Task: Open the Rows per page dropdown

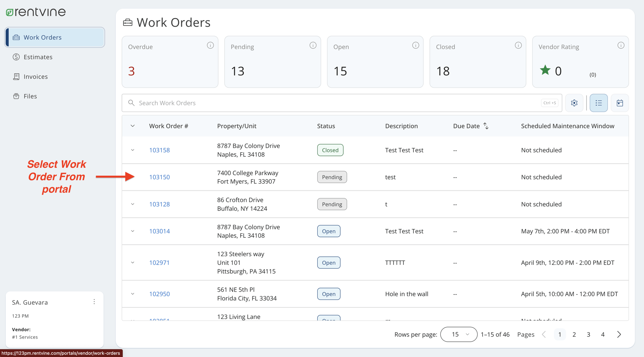Action: tap(459, 334)
